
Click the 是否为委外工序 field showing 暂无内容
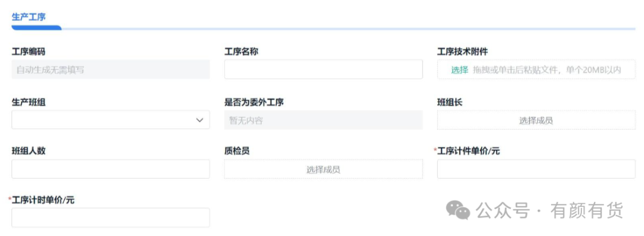pyautogui.click(x=323, y=120)
